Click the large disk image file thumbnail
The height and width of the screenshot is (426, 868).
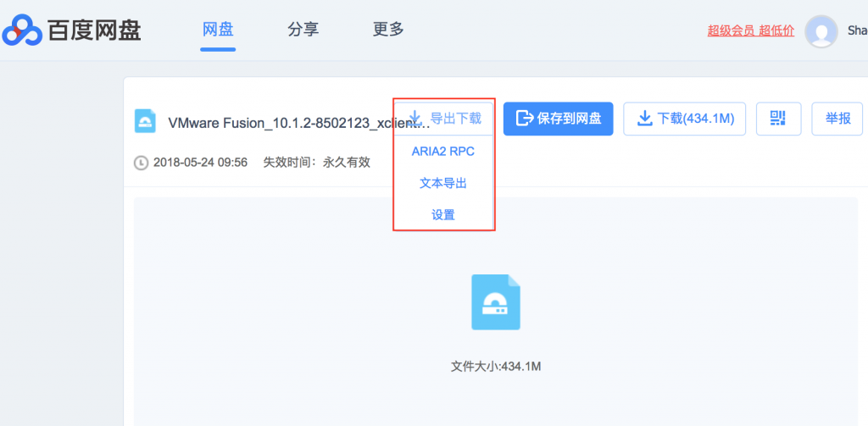[x=495, y=302]
